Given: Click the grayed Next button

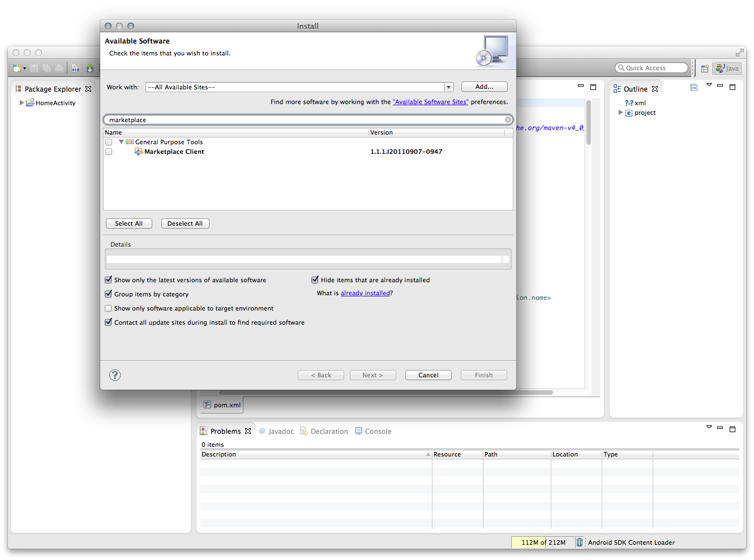Looking at the screenshot, I should point(372,375).
